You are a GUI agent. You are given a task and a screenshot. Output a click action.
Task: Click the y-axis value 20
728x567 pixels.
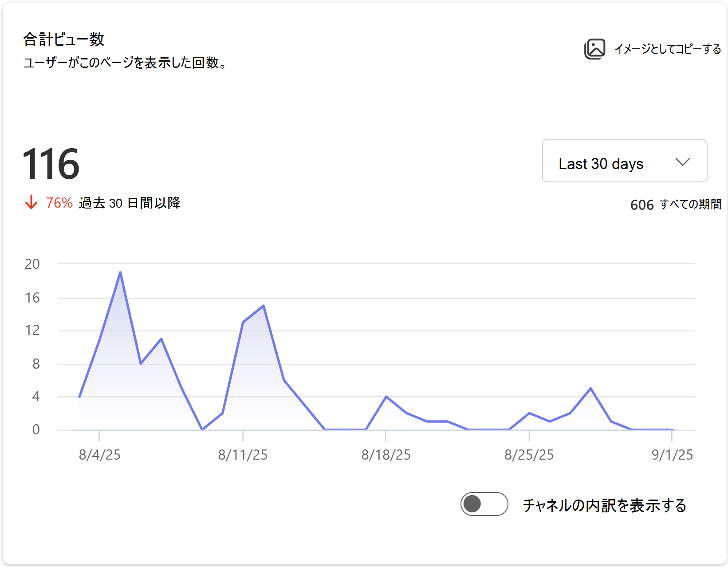(x=32, y=264)
